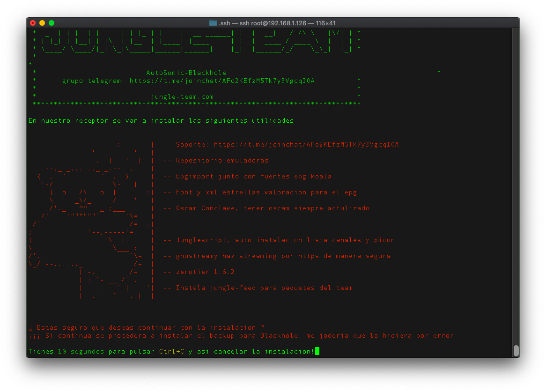Click the Instala jungle-feed line
This screenshot has height=392, width=546.
tap(264, 288)
